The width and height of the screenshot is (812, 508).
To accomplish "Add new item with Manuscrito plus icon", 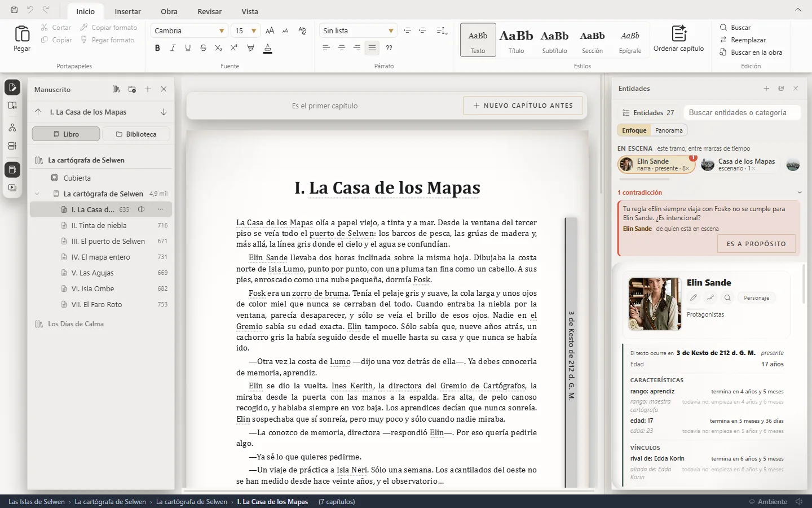I will (x=148, y=89).
